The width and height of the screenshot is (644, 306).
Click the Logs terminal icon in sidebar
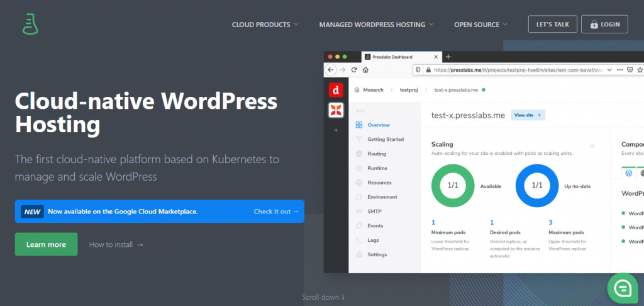(359, 240)
